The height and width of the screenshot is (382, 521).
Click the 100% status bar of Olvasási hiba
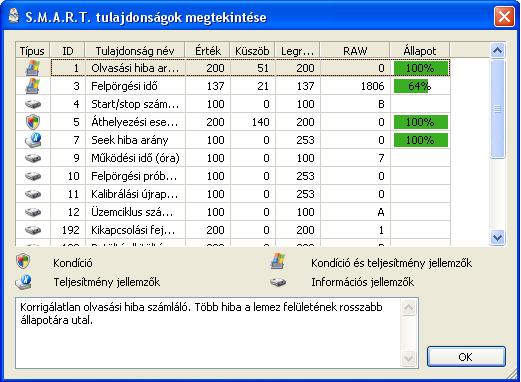pos(421,68)
